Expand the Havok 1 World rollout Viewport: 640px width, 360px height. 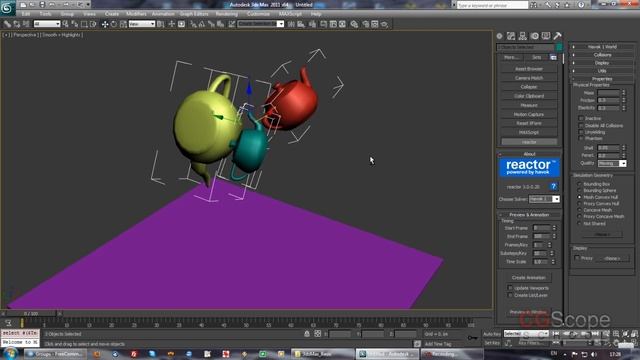coord(602,47)
